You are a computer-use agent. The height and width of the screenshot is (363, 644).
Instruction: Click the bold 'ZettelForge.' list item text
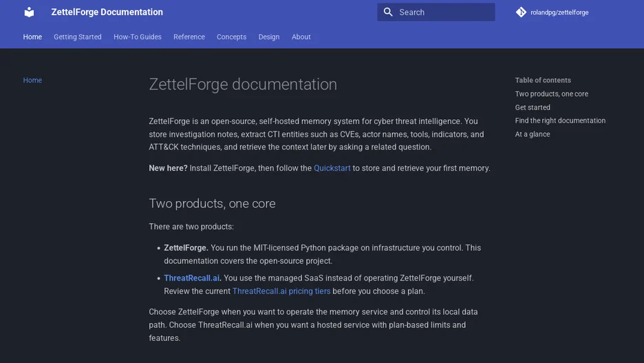(186, 248)
